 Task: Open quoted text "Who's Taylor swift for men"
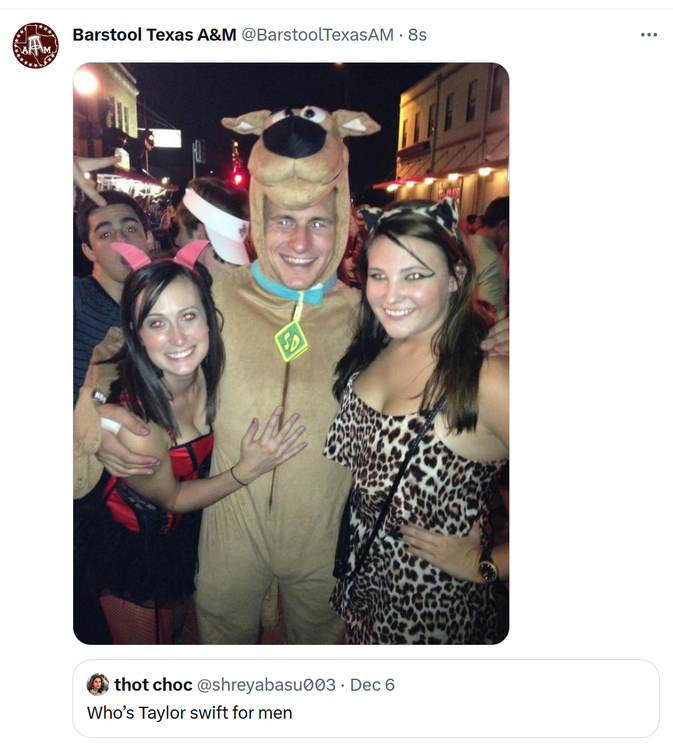[x=189, y=713]
